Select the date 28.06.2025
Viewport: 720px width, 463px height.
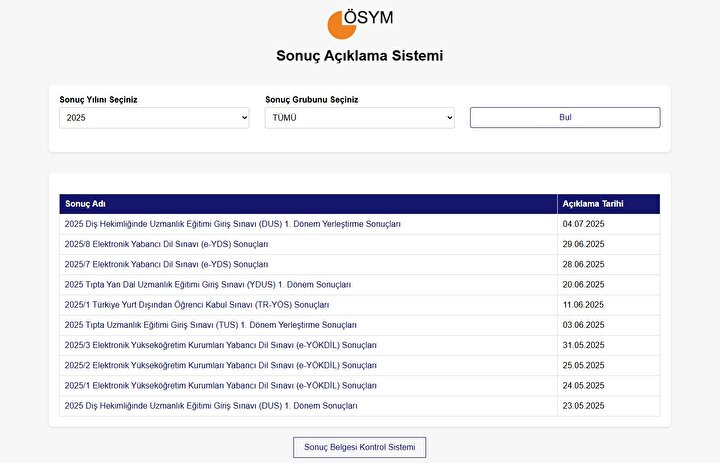(583, 265)
